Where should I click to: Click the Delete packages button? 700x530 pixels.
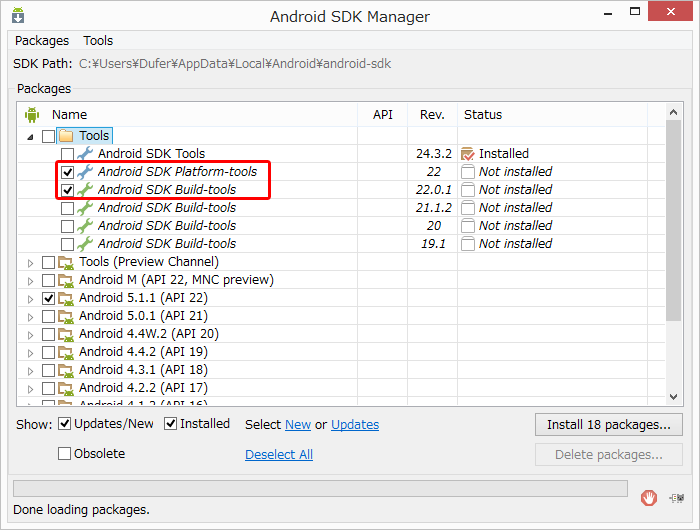click(609, 455)
